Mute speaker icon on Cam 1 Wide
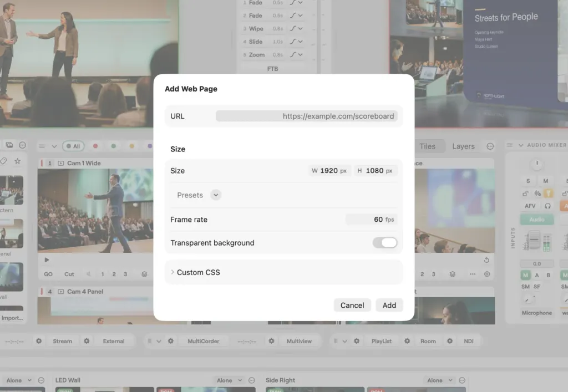Screen dimensions: 568x392 [x=88, y=274]
